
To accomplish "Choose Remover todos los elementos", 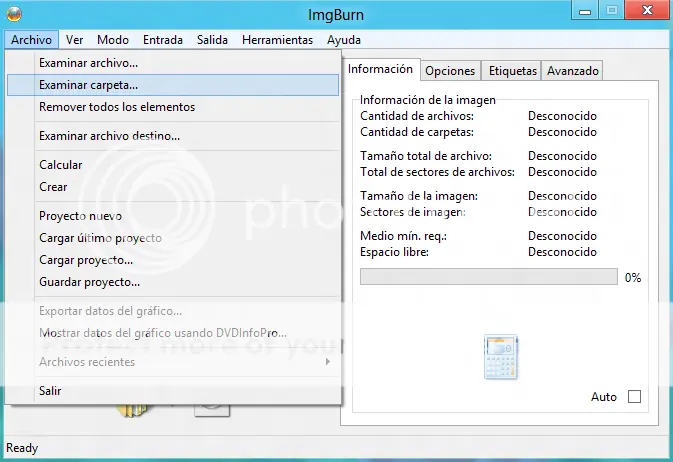I will pyautogui.click(x=173, y=107).
